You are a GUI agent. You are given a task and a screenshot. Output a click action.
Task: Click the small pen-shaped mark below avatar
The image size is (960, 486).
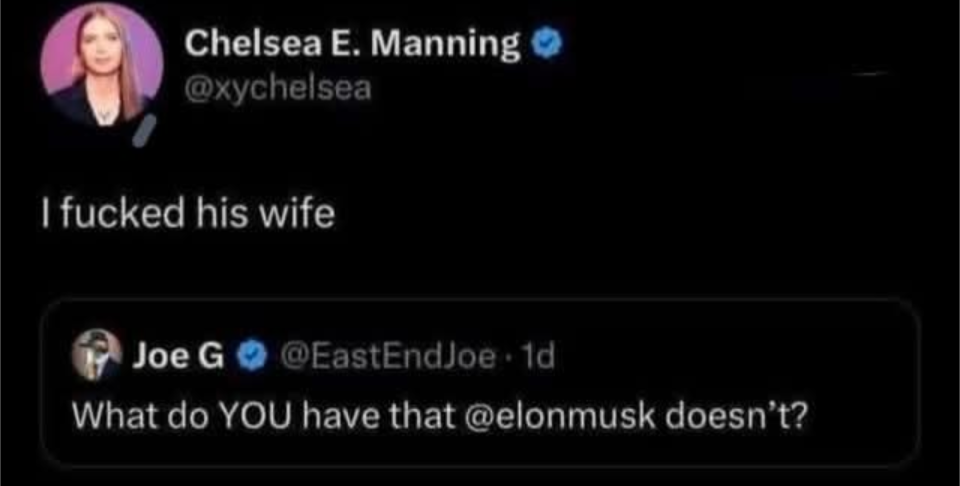click(x=148, y=132)
